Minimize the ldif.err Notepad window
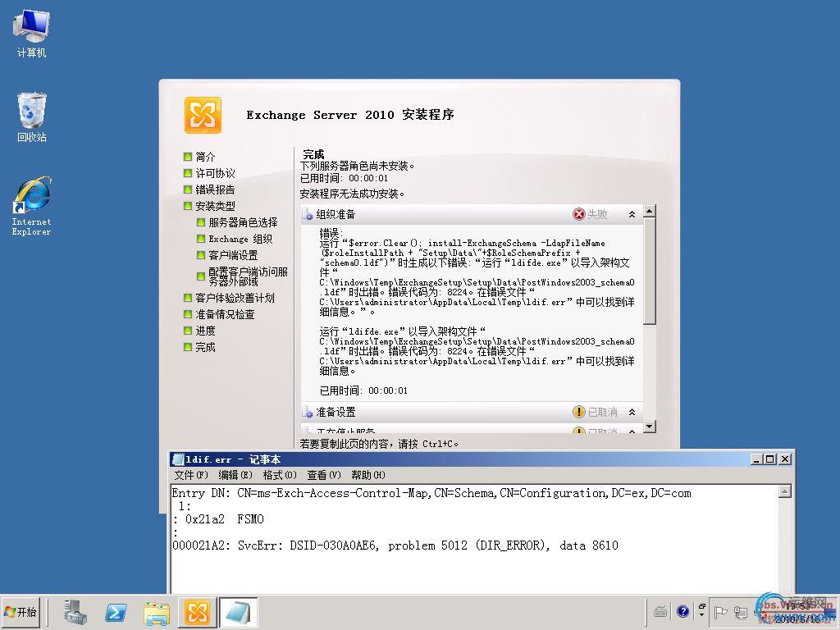Screen dimensions: 840x630 coord(756,459)
